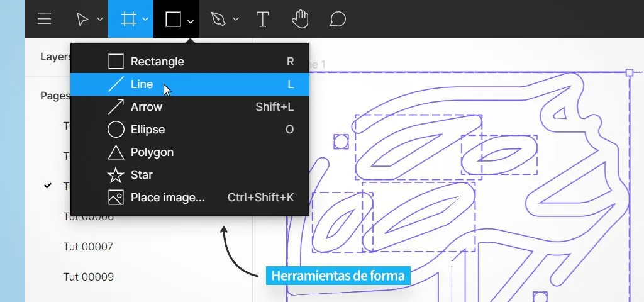Open the Layers tab

[56, 57]
